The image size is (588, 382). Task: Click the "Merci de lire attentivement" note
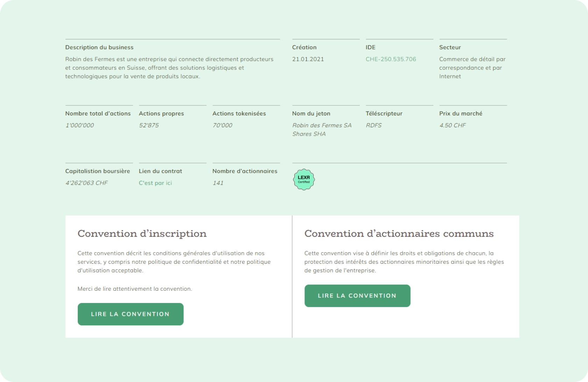(135, 289)
